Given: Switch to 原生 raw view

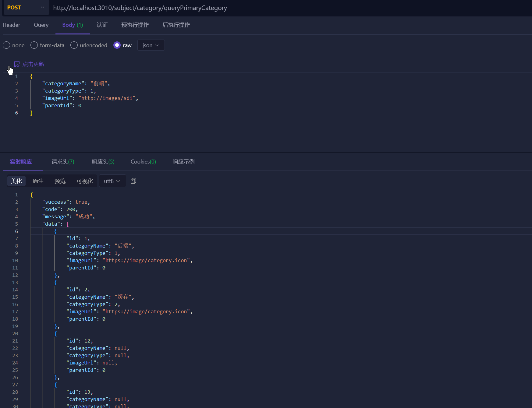Looking at the screenshot, I should coord(38,181).
